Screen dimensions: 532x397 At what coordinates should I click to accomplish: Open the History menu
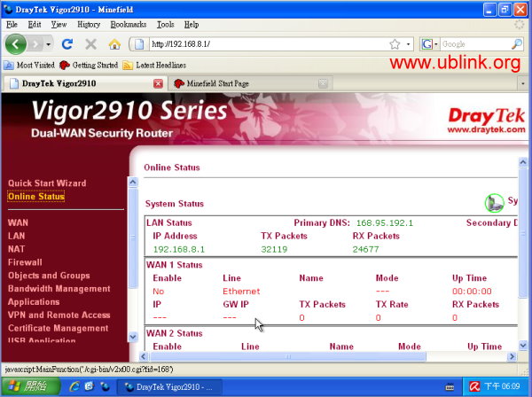coord(89,25)
